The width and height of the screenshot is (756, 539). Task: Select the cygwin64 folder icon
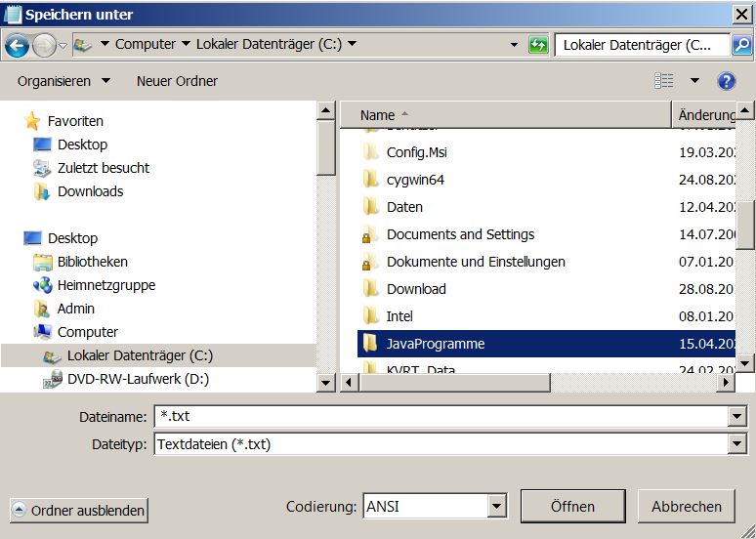pos(370,180)
